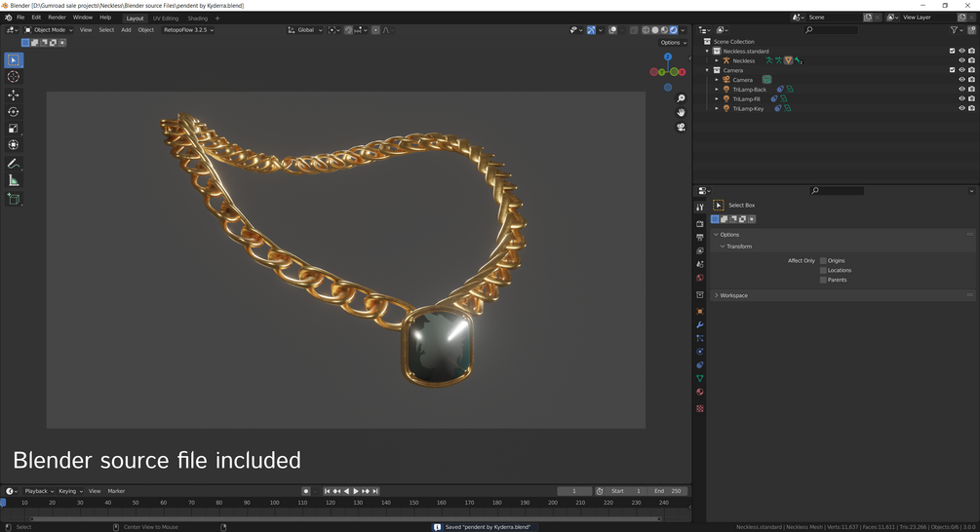The width and height of the screenshot is (980, 532).
Task: Click the Pan view hand icon
Action: pos(681,112)
